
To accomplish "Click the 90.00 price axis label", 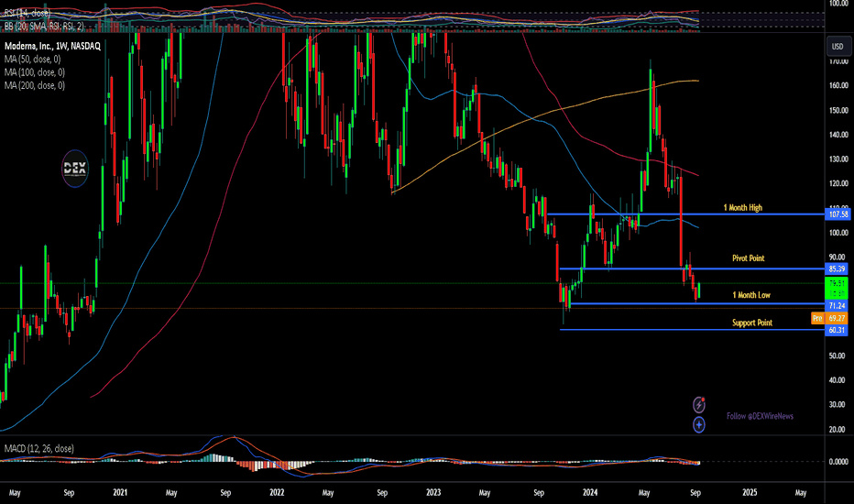I will [838, 257].
